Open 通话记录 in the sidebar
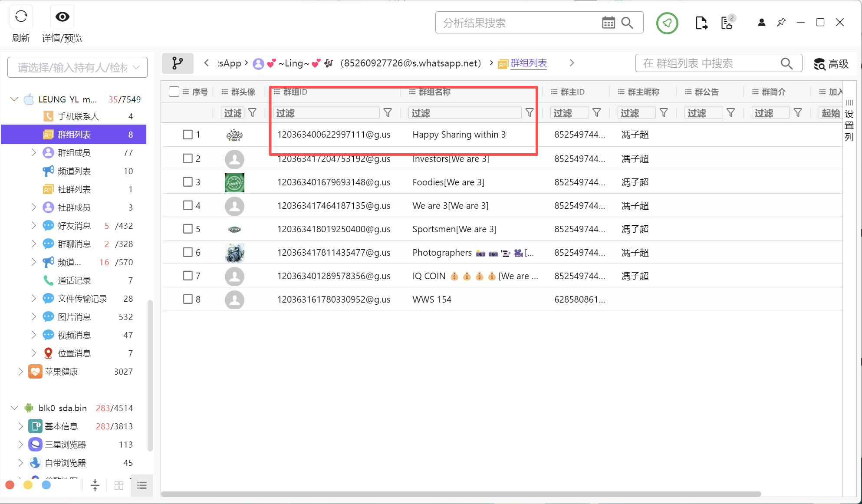 pyautogui.click(x=75, y=280)
